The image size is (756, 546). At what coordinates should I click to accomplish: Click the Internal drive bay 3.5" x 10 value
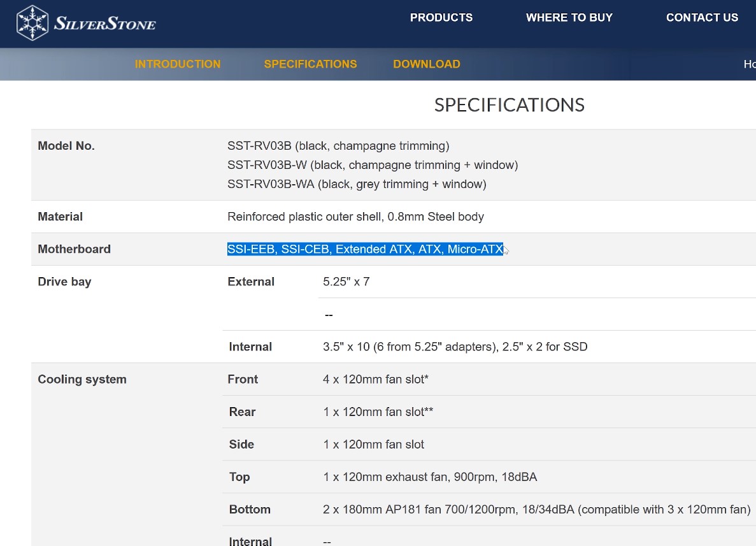(x=455, y=347)
